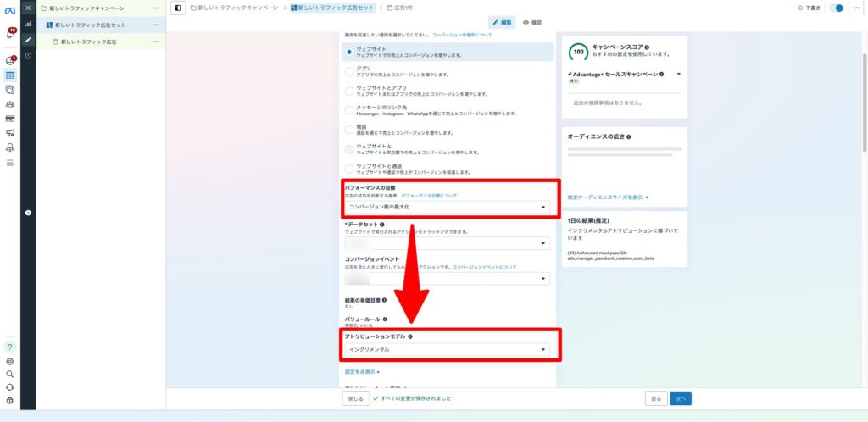Open パフォーマンス目標について link
The height and width of the screenshot is (422, 868).
[429, 196]
